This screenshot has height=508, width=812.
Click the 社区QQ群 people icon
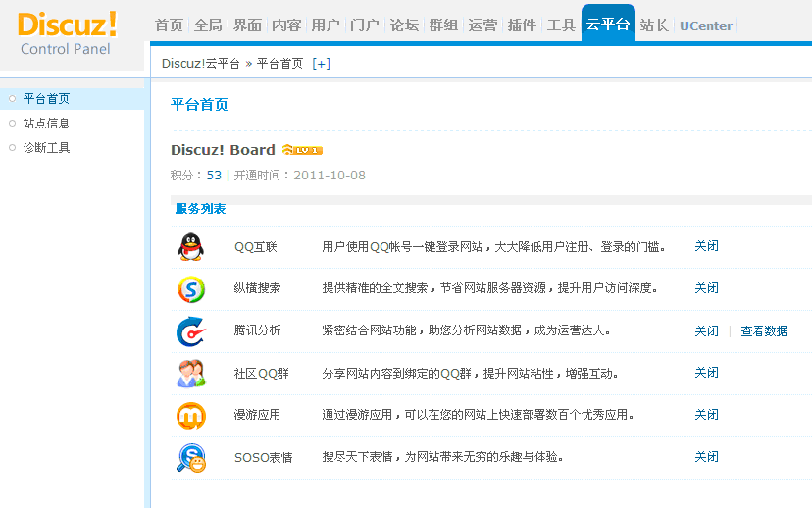[191, 374]
